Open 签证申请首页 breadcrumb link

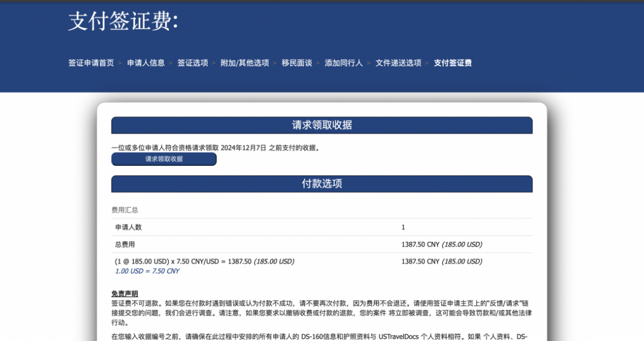[x=91, y=63]
